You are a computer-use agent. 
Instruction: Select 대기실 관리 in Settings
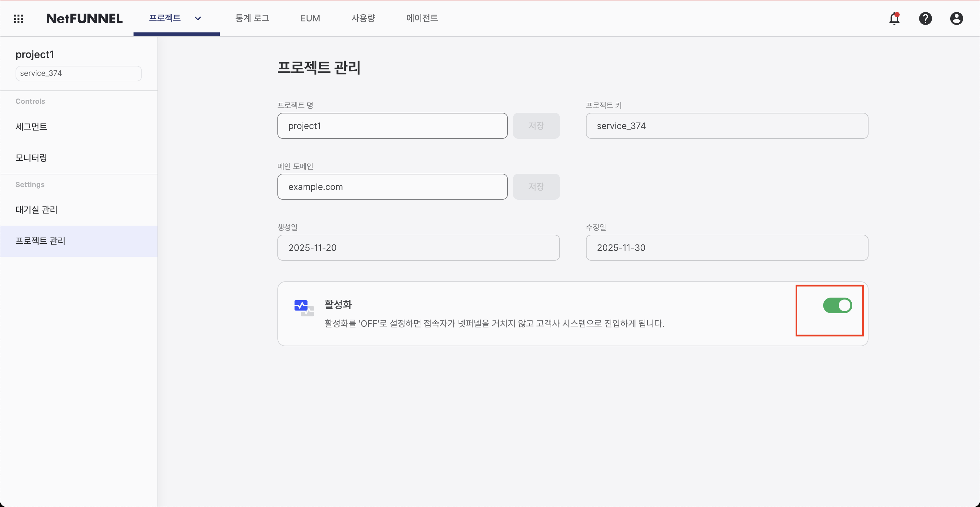[36, 209]
